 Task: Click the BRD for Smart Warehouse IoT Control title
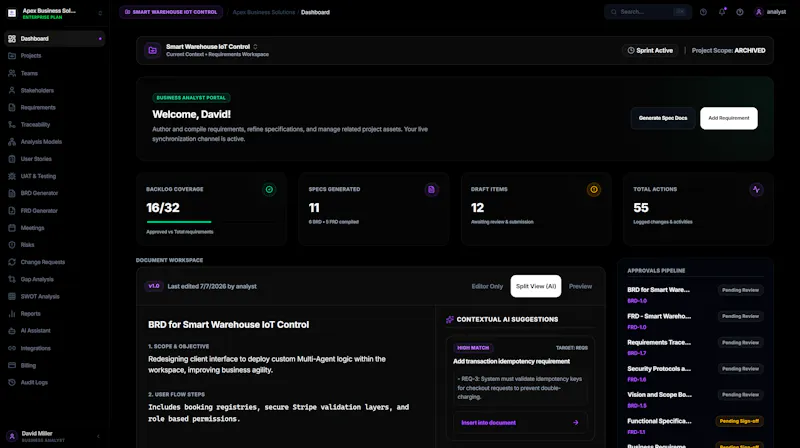(229, 325)
